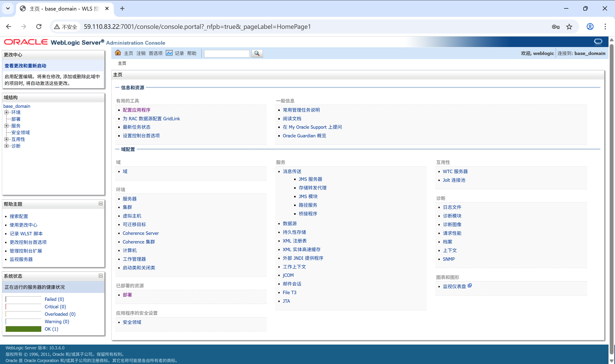Open base_domain root tree node
Viewport: 615px width, 364px height.
(x=17, y=106)
